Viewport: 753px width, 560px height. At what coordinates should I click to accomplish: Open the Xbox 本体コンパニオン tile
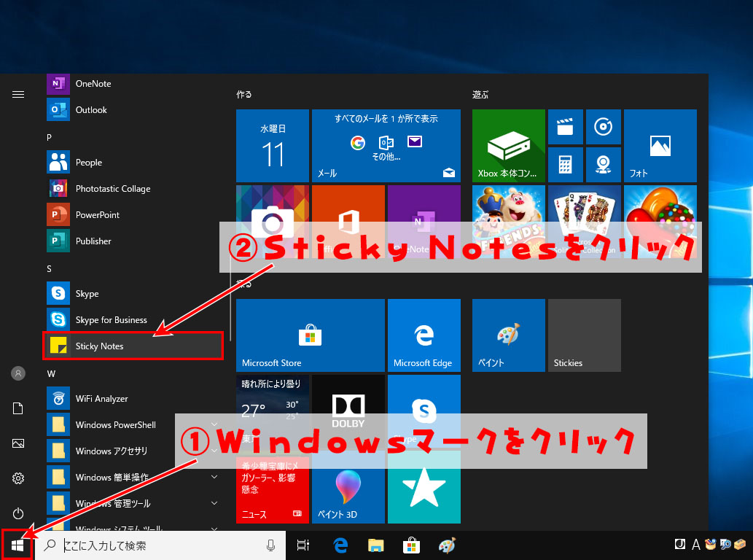tap(509, 146)
